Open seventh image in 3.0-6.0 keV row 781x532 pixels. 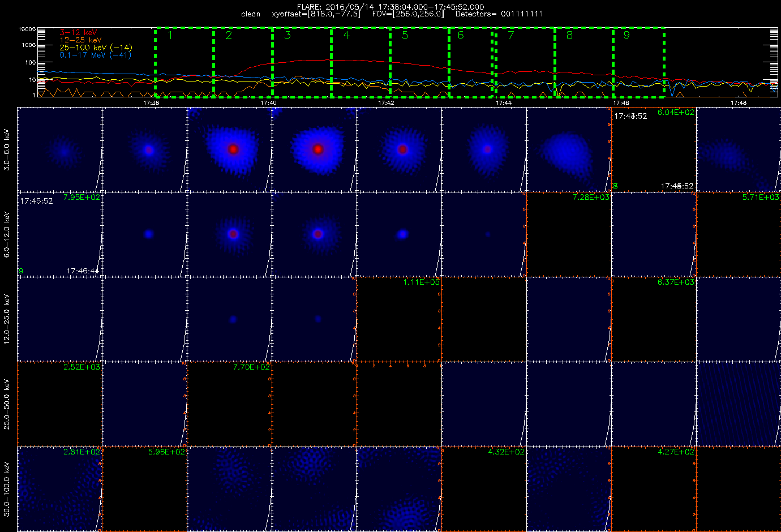[x=569, y=149]
